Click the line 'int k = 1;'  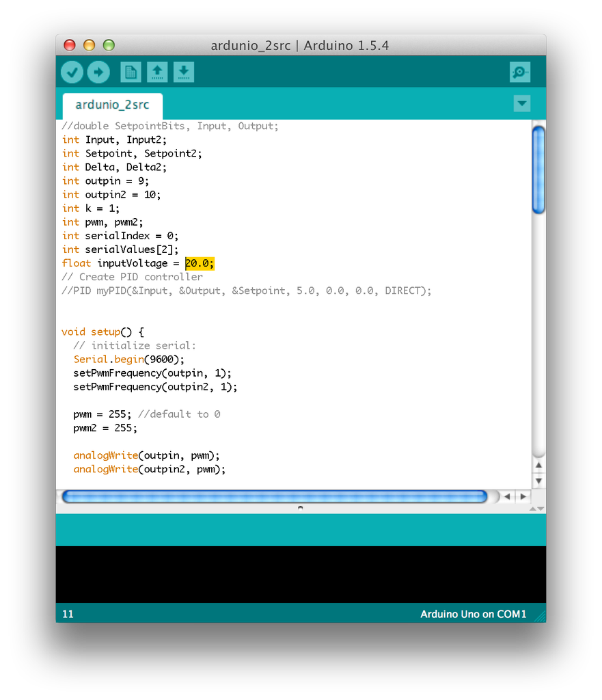(91, 208)
